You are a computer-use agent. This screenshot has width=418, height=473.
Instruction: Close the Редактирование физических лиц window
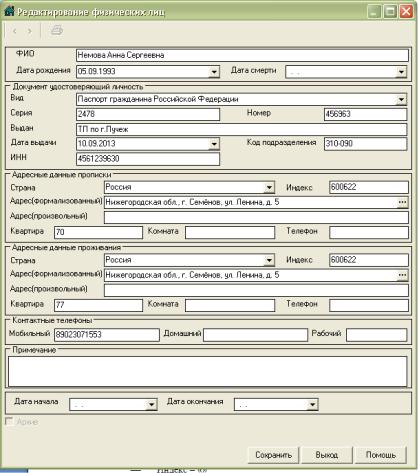click(x=406, y=12)
